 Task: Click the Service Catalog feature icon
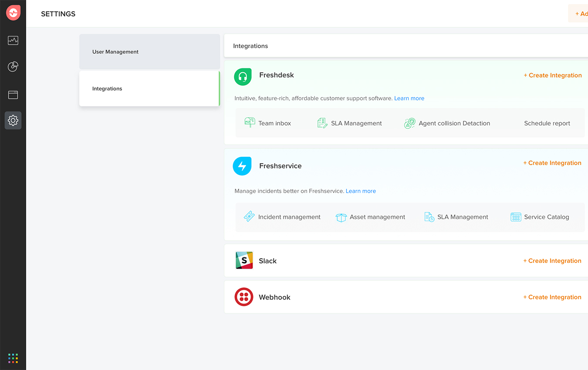tap(516, 217)
